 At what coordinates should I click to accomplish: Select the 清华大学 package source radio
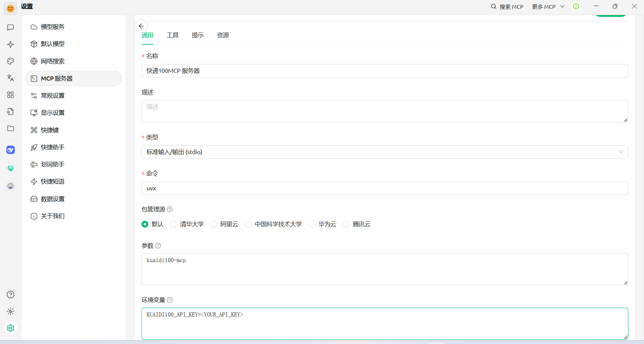click(173, 224)
